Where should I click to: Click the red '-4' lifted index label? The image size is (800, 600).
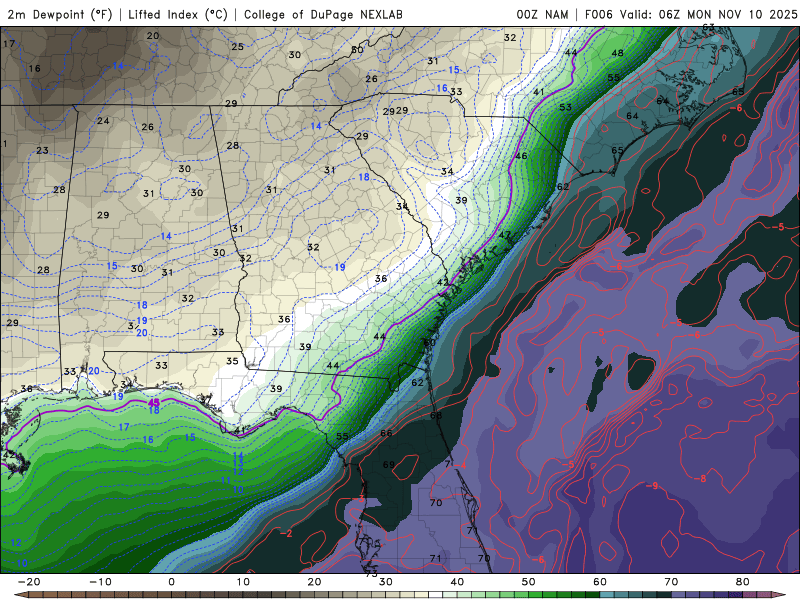[460, 465]
